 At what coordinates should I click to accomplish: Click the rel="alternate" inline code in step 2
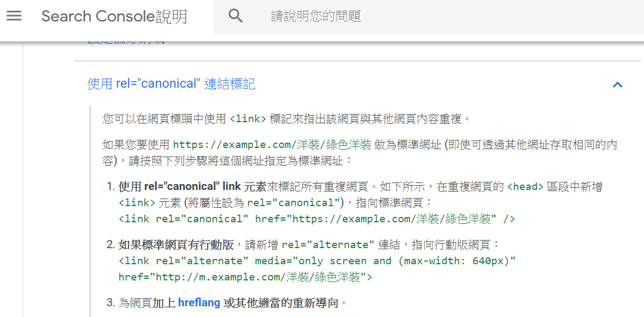(328, 245)
